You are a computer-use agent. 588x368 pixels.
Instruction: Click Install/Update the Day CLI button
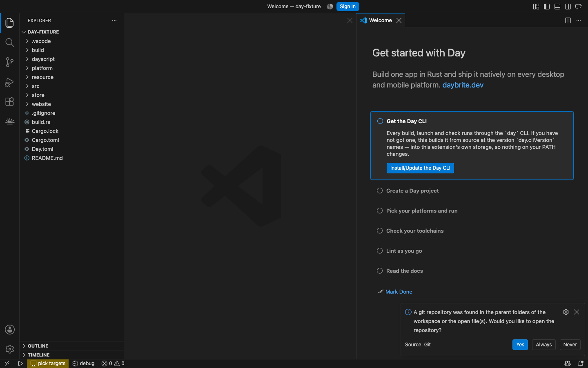click(420, 168)
